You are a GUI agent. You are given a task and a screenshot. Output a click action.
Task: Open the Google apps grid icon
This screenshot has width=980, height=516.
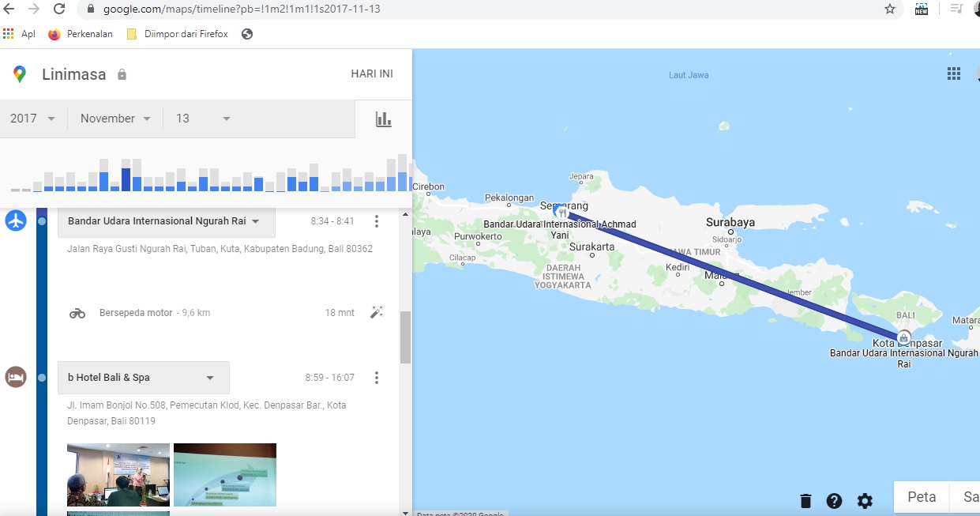pyautogui.click(x=953, y=73)
